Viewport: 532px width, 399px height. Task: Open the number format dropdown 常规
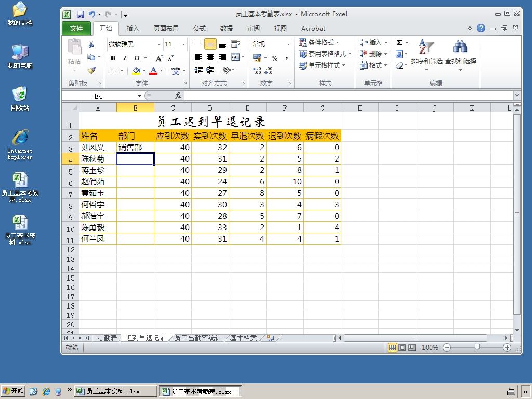288,45
